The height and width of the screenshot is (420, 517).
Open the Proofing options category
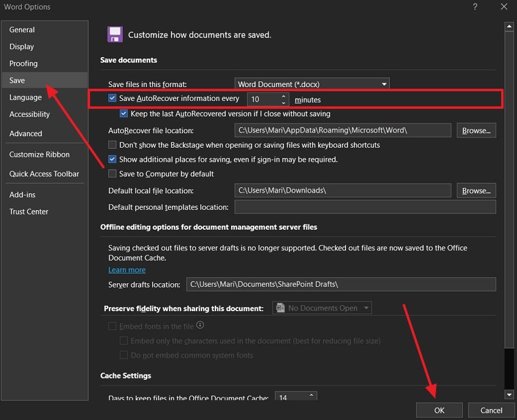24,64
